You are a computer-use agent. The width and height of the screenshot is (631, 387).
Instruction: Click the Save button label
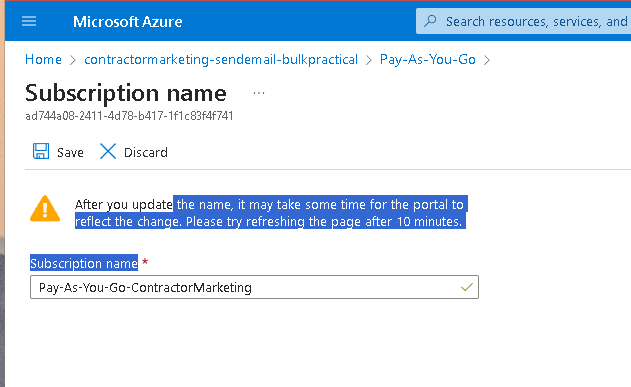(70, 152)
